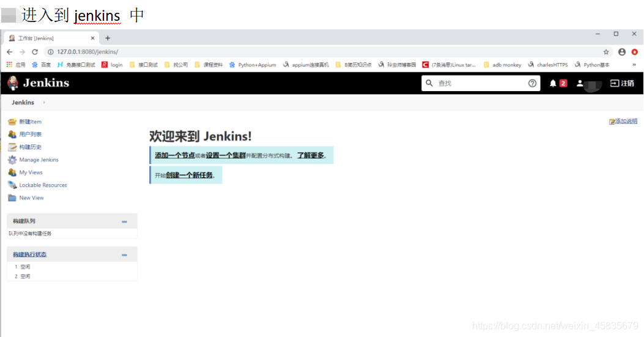Open the charlesHTTPS bookmark
The height and width of the screenshot is (337, 644).
pyautogui.click(x=548, y=65)
